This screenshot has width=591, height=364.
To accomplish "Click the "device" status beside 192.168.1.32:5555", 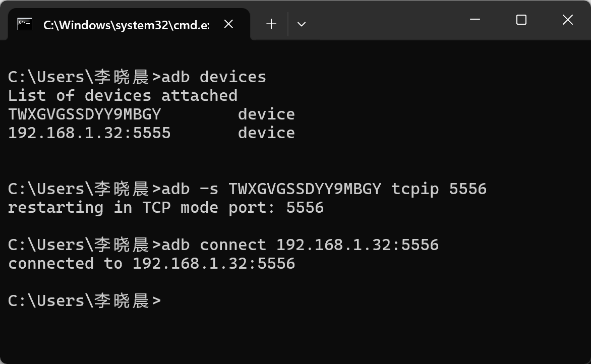I will pyautogui.click(x=266, y=133).
